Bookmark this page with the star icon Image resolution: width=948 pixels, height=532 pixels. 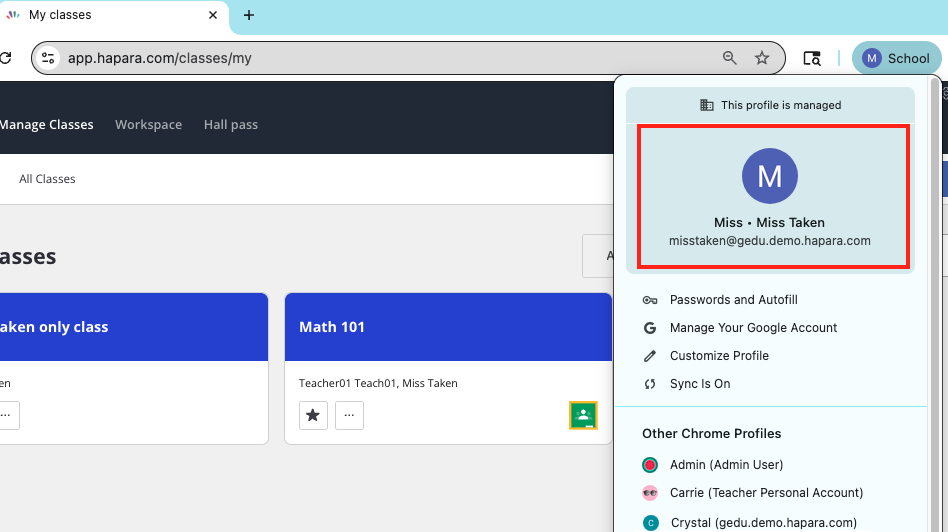pyautogui.click(x=762, y=58)
